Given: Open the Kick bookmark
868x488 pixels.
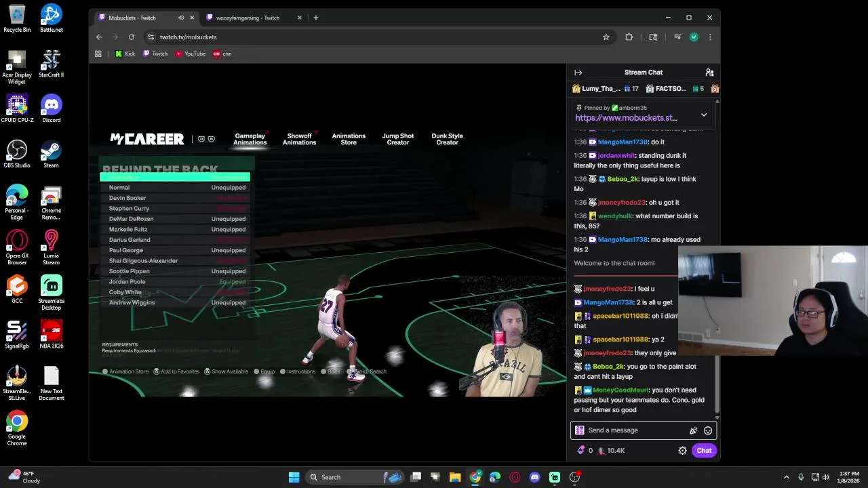Looking at the screenshot, I should tap(125, 54).
